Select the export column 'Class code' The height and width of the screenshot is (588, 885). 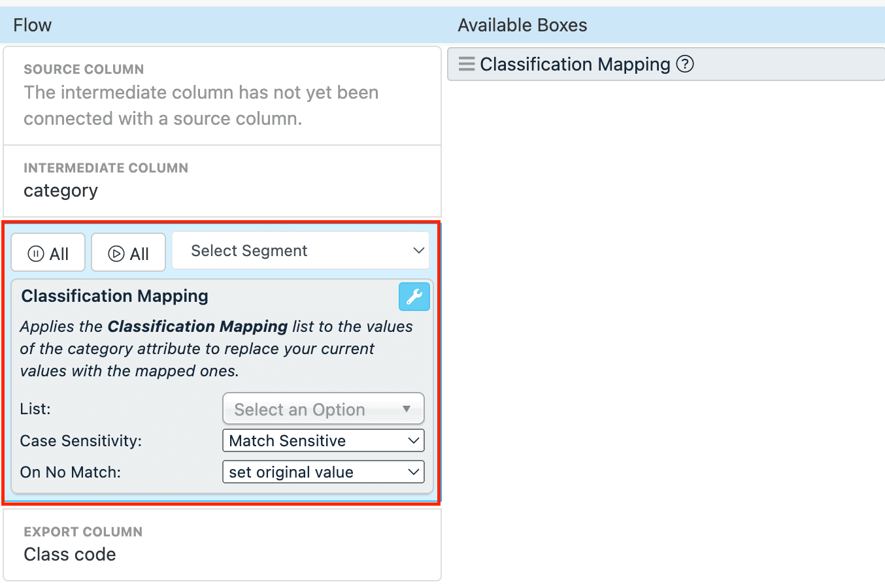(70, 554)
